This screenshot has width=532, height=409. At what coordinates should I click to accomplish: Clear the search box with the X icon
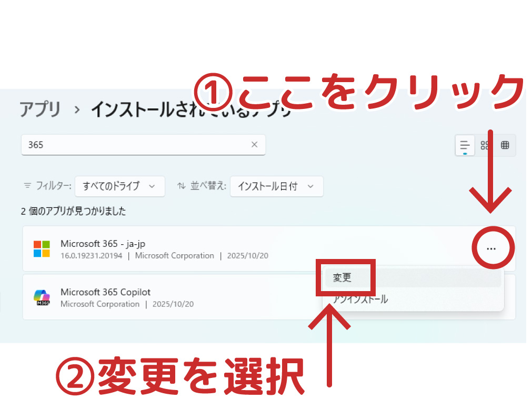[254, 145]
